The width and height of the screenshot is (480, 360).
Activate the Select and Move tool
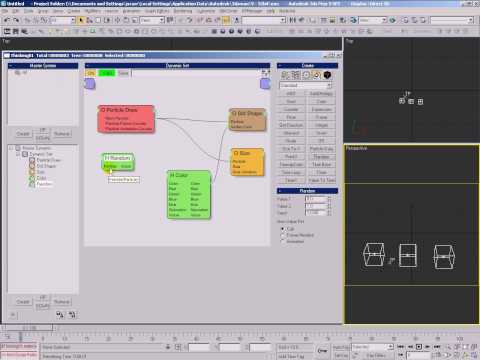coord(117,20)
